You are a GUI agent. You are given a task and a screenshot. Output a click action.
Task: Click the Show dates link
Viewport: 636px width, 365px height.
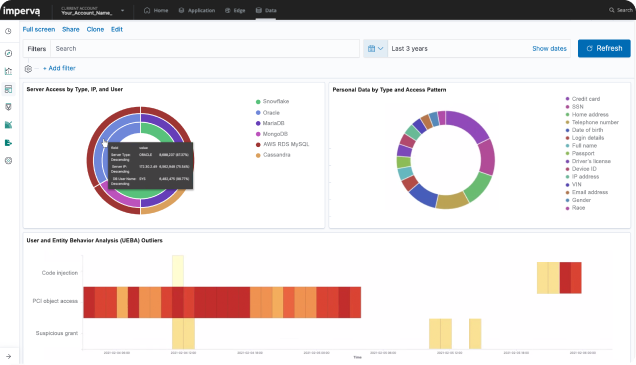click(x=549, y=49)
